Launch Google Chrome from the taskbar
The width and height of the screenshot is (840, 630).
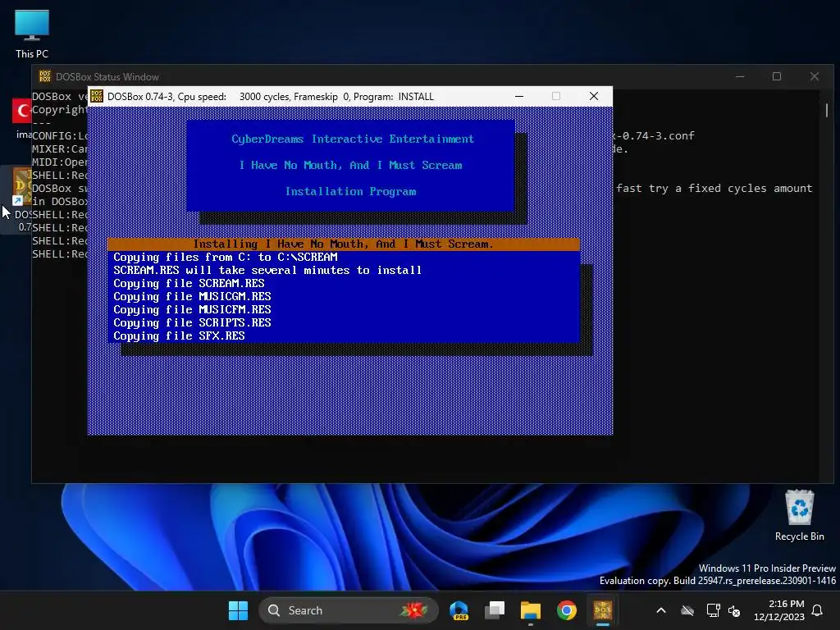[566, 610]
